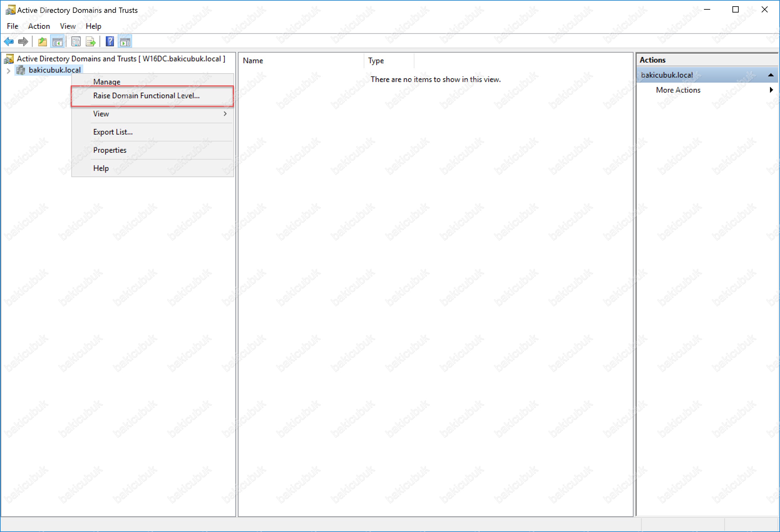Select Active Directory Domains and Trusts root node
The image size is (780, 532).
tap(121, 59)
